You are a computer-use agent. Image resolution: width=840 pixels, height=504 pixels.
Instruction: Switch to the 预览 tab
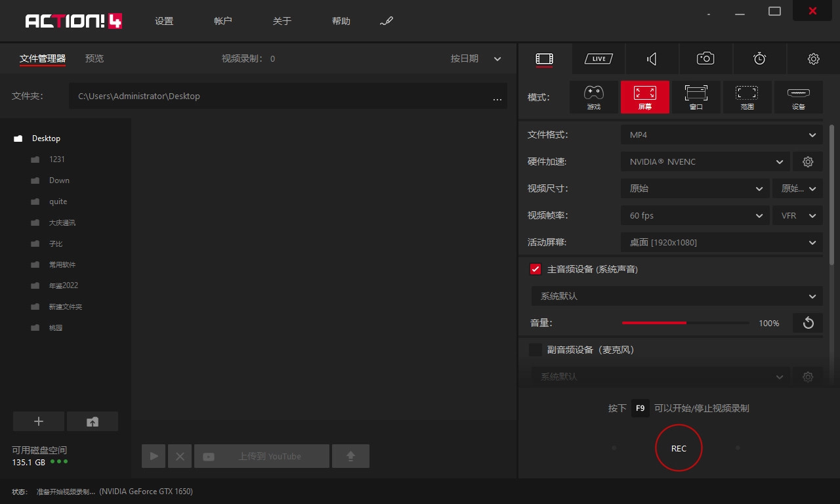94,58
